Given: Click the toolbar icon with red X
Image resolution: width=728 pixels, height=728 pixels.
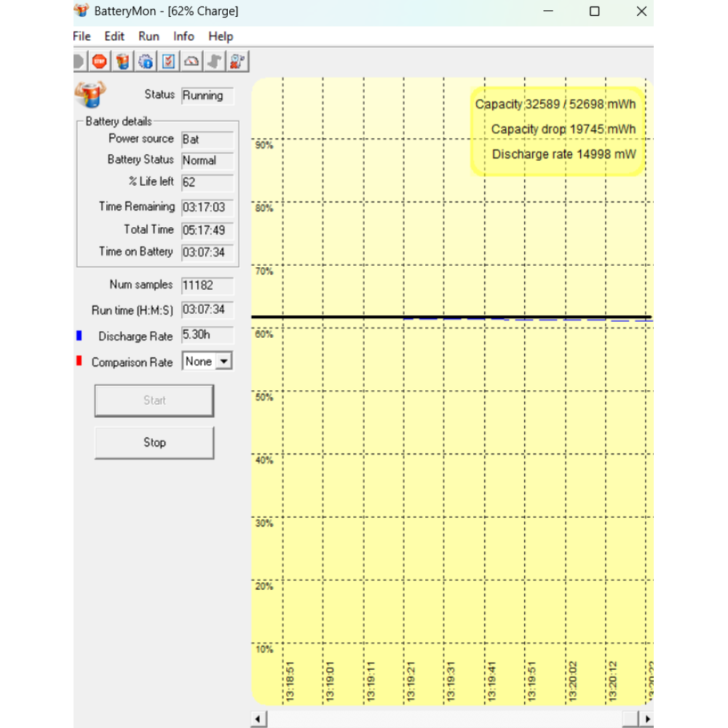Looking at the screenshot, I should 237,62.
